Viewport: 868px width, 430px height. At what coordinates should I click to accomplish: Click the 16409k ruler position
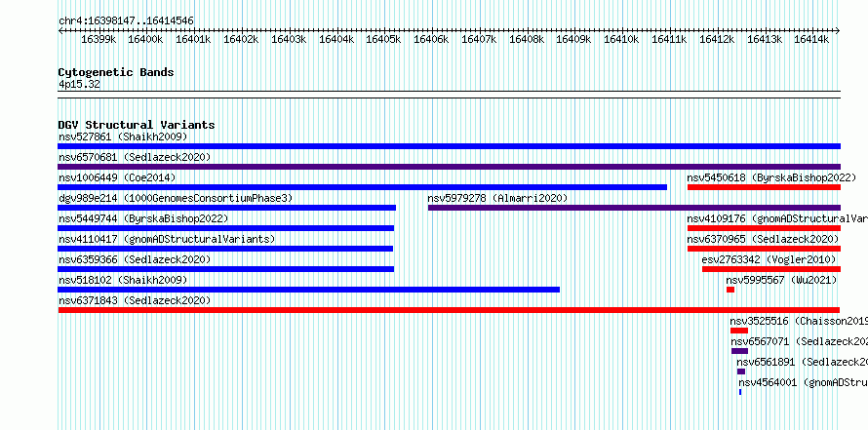[573, 39]
